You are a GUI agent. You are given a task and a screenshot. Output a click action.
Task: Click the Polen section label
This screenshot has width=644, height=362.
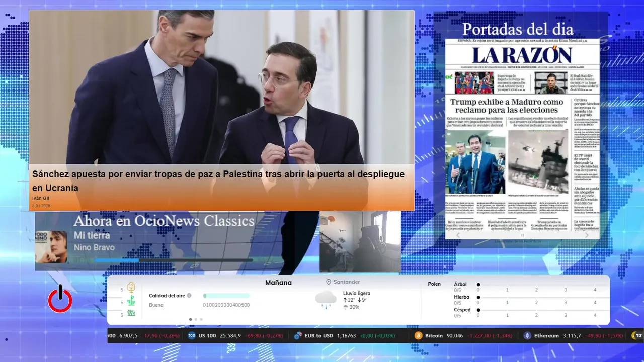coord(434,284)
